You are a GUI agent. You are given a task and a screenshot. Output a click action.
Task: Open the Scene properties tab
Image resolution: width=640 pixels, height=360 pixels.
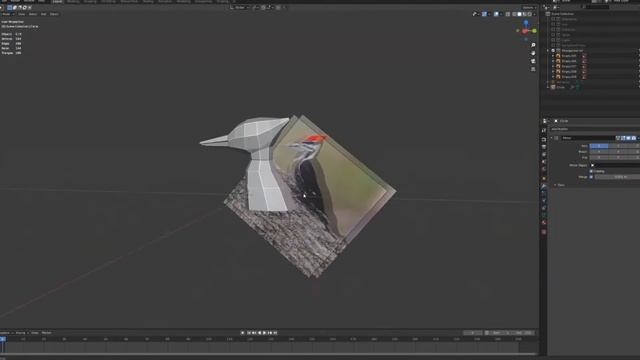point(544,162)
